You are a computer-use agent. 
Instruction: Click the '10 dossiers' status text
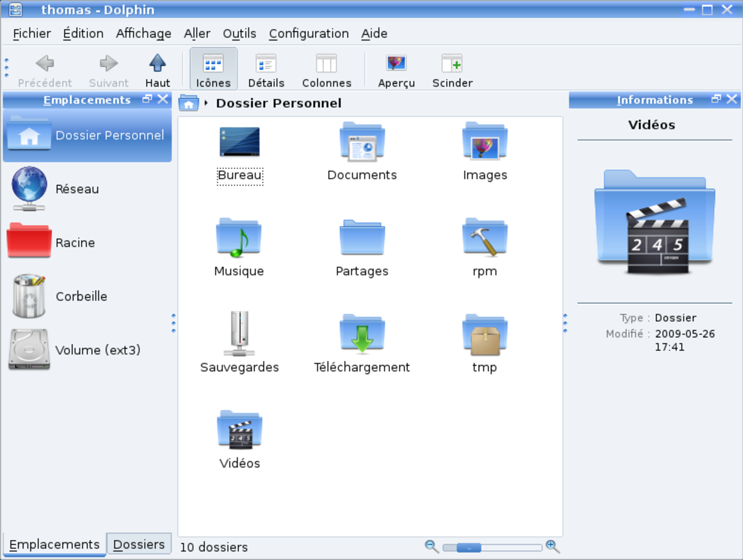click(x=214, y=548)
